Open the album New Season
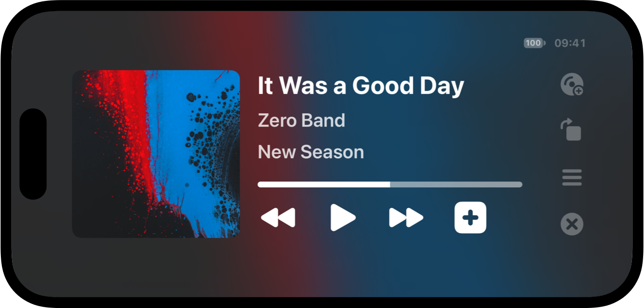Screen dimensions: 644x308 pyautogui.click(x=311, y=152)
